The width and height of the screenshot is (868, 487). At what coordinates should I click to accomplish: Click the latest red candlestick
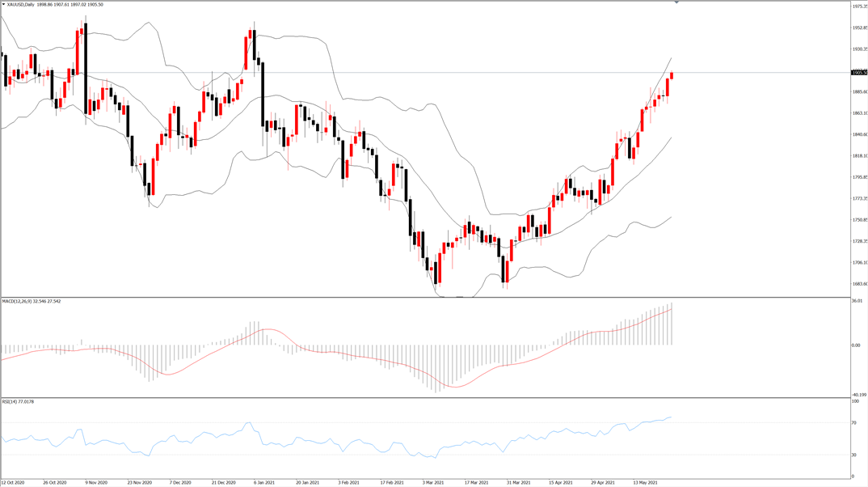pos(672,75)
